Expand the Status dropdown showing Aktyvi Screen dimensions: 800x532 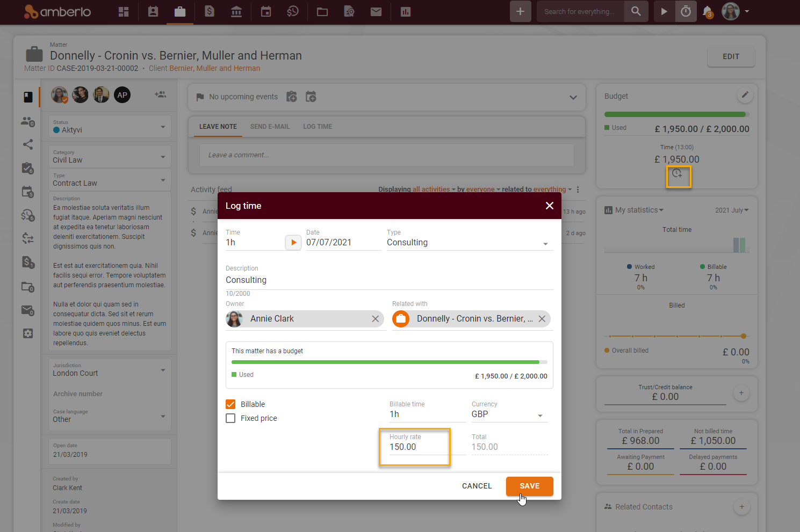(110, 127)
